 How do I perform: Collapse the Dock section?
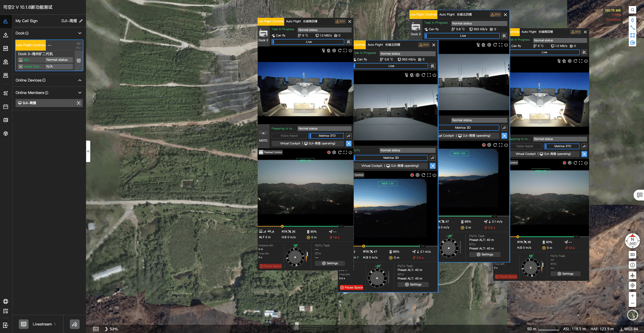coord(79,33)
